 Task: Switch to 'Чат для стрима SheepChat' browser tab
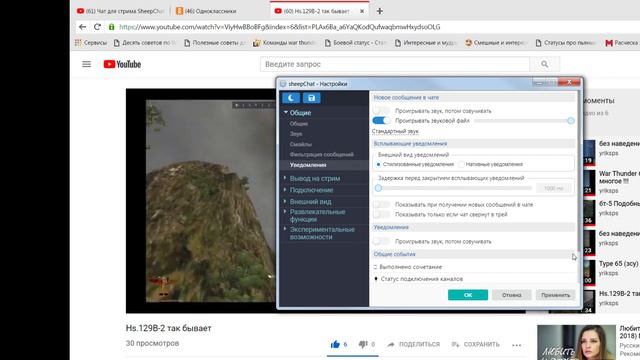(x=120, y=11)
